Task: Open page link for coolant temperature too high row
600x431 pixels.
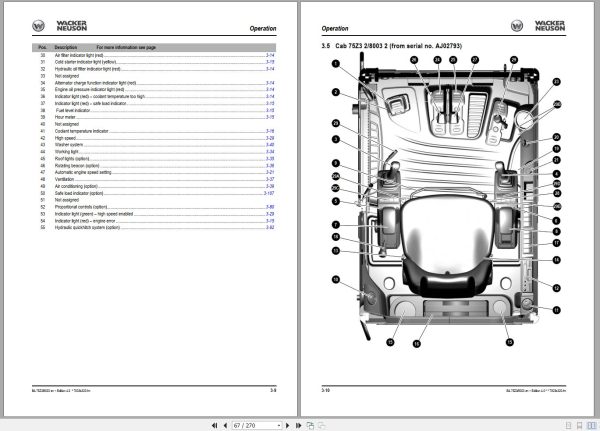Action: pyautogui.click(x=270, y=96)
